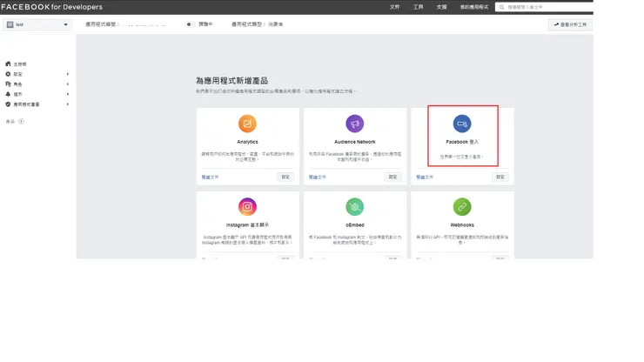
Task: Click the plus circle next to Products
Action: (21, 121)
